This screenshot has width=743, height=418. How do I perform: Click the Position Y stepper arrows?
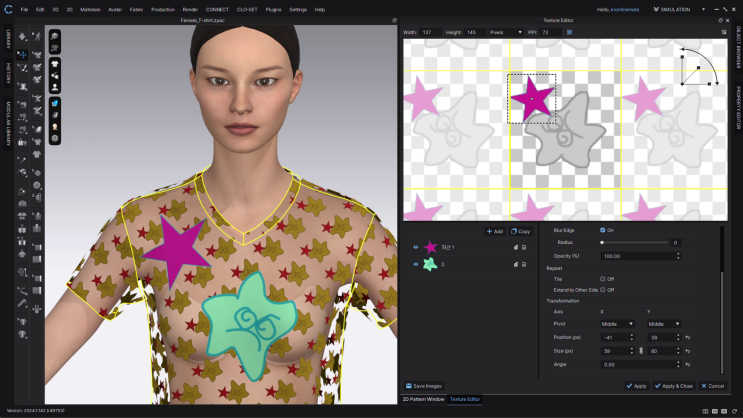tap(678, 337)
